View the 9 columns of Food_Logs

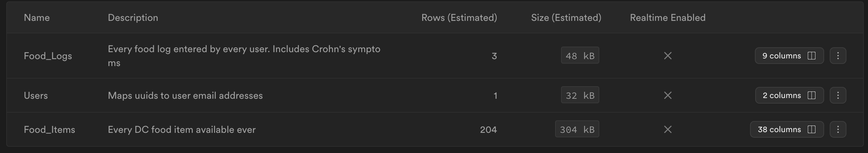pyautogui.click(x=789, y=56)
